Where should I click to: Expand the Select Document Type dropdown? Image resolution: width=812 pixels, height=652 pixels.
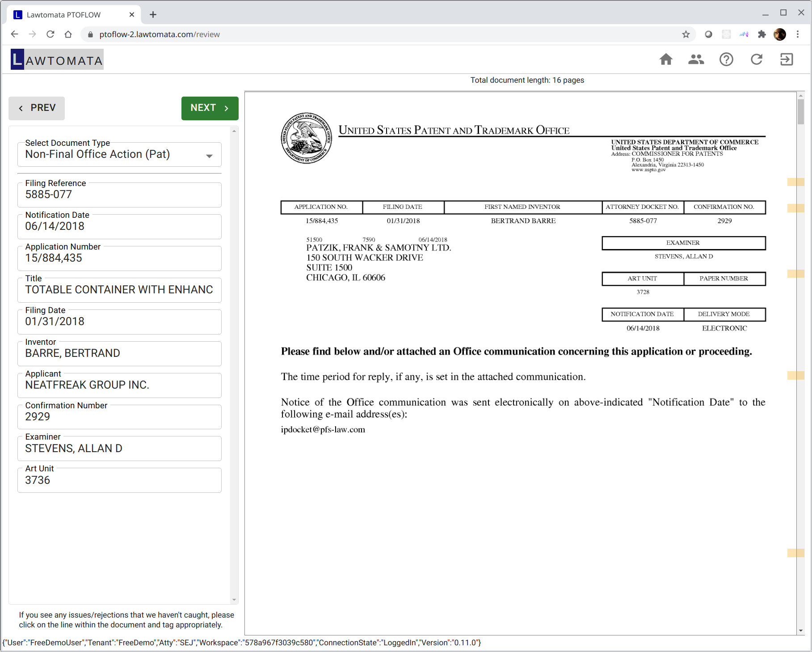(119, 154)
